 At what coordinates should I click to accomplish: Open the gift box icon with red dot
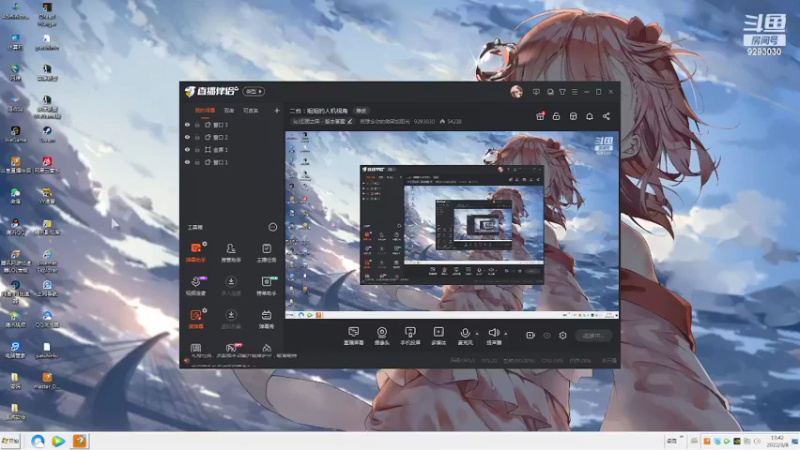(540, 116)
